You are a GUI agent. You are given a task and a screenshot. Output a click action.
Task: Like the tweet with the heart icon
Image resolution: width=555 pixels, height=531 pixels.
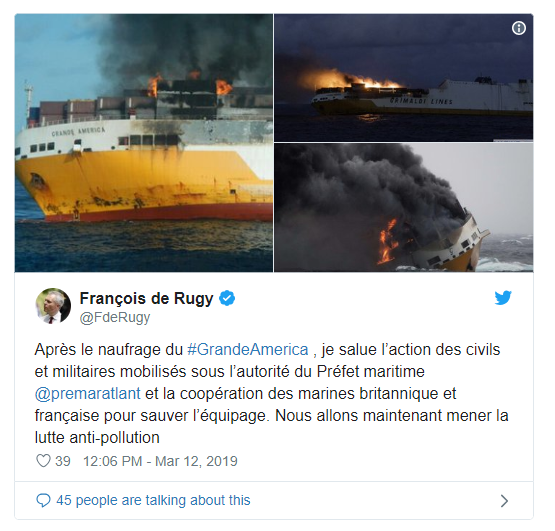(x=44, y=461)
